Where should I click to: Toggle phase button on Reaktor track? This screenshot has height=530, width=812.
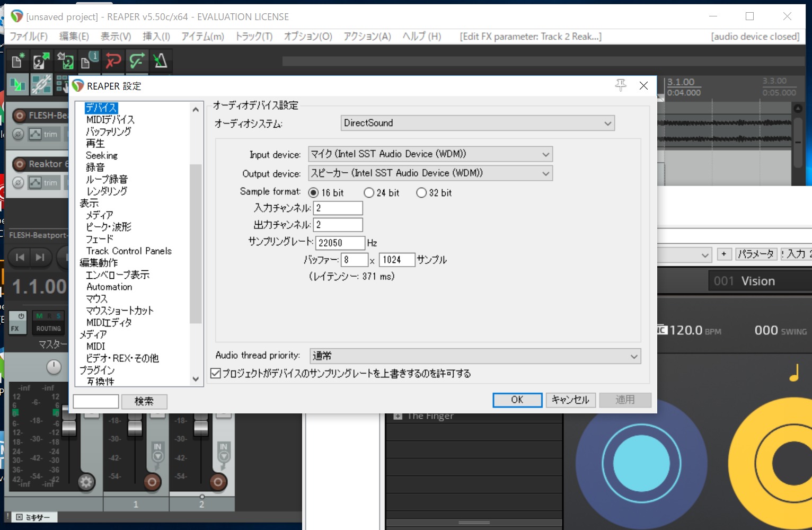[18, 182]
